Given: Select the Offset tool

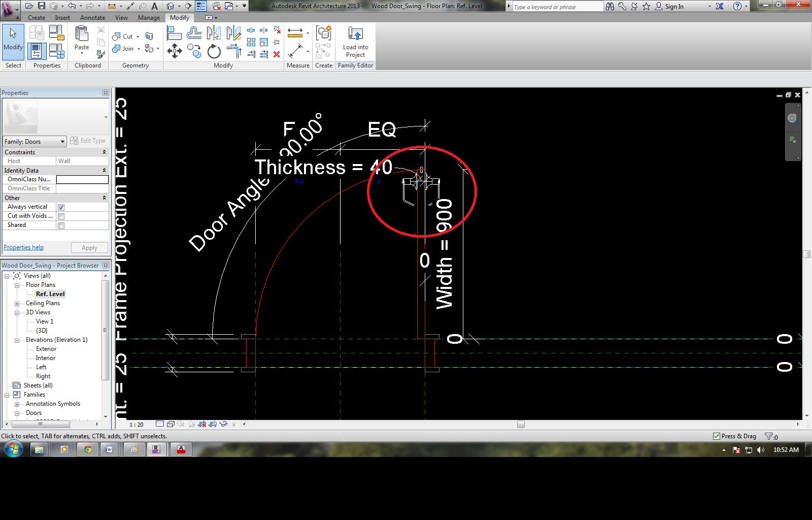Looking at the screenshot, I should click(x=194, y=34).
